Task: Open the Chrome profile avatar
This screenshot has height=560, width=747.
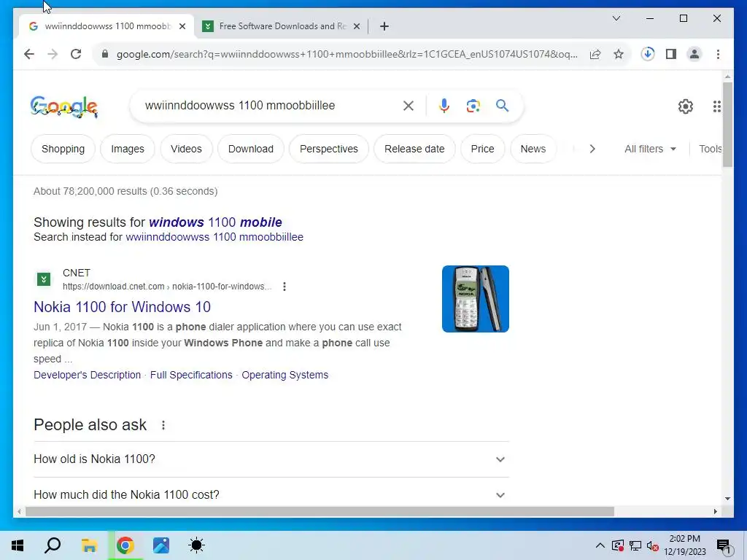Action: tap(694, 54)
